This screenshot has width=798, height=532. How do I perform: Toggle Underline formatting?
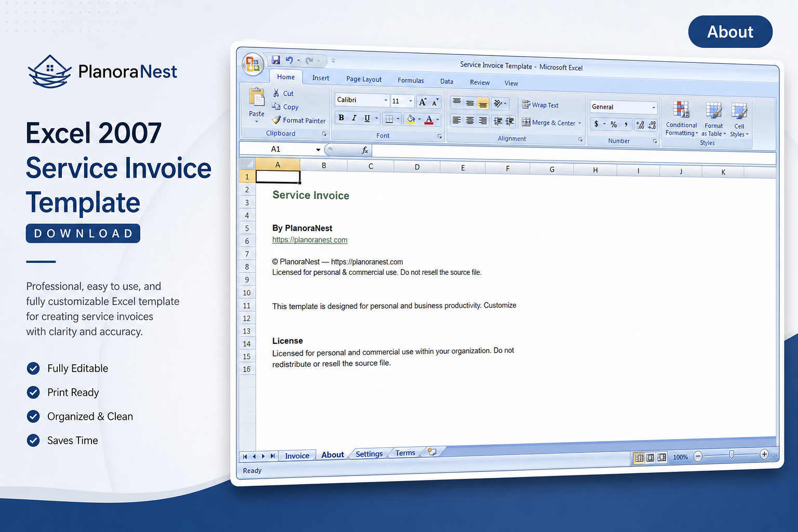click(367, 118)
